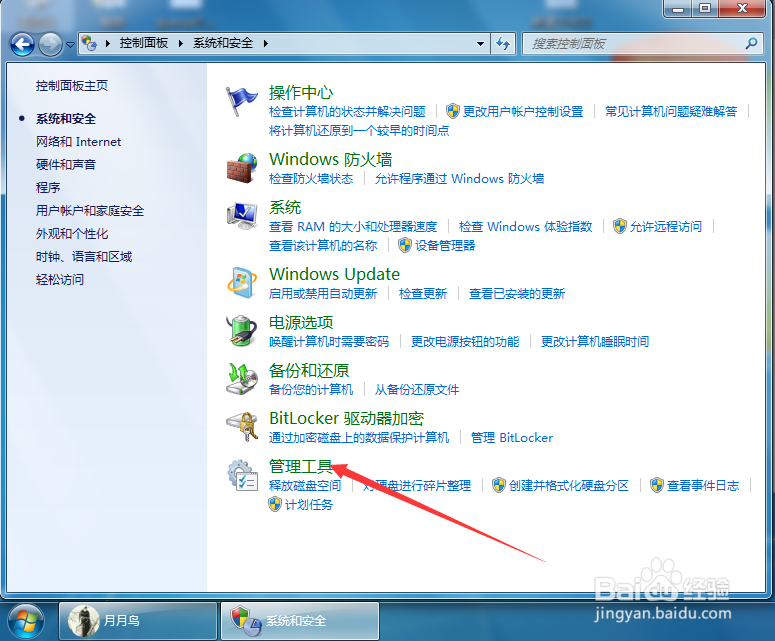Open the BitLocker 驱动器加密 heading link
The width and height of the screenshot is (775, 641).
point(346,418)
